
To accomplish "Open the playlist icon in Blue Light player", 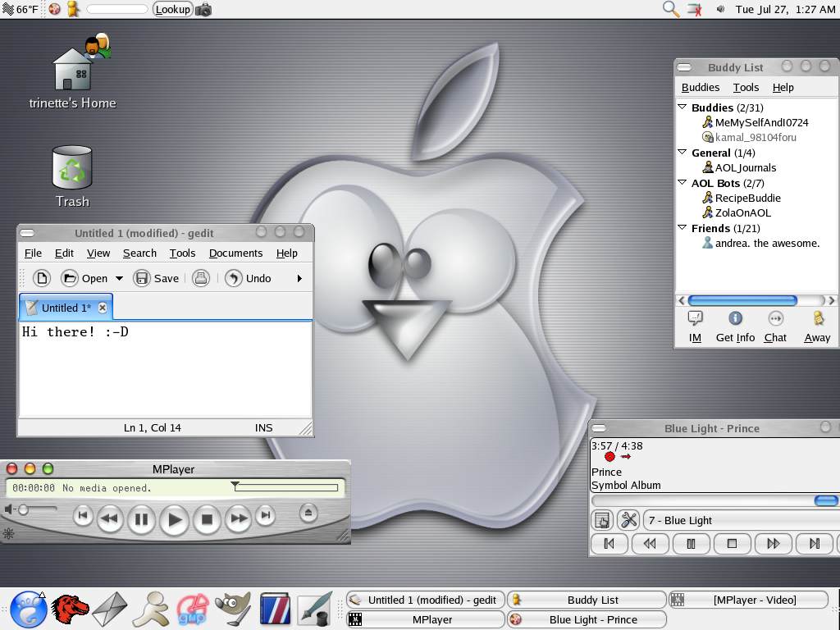I will coord(601,519).
